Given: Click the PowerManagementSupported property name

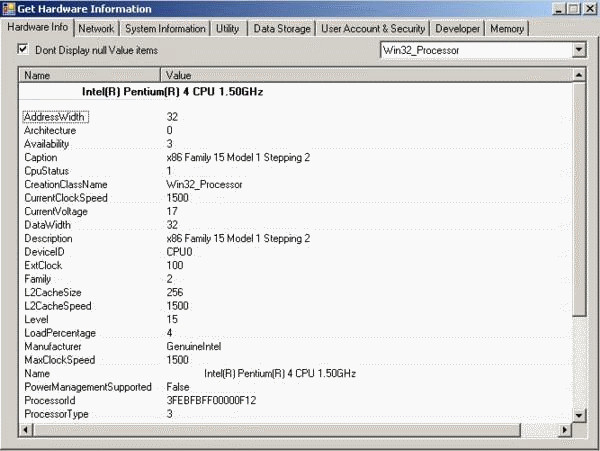Looking at the screenshot, I should (88, 387).
